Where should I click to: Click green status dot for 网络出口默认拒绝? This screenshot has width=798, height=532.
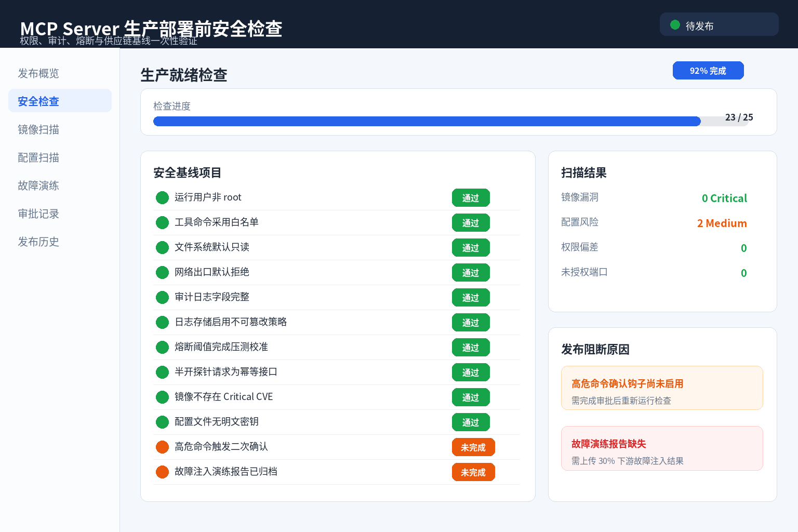coord(162,272)
